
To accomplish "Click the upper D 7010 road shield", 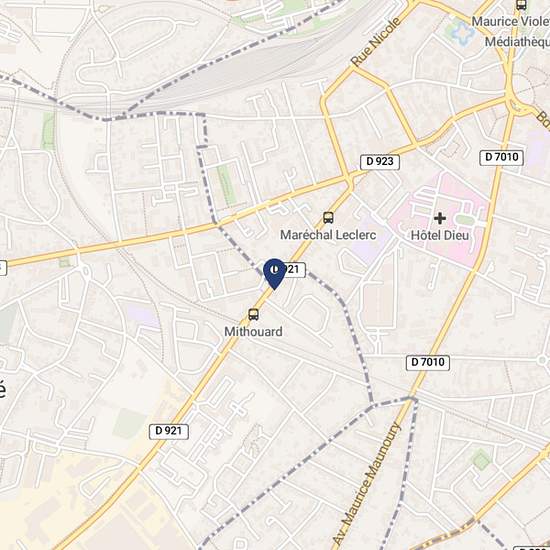I will (502, 157).
